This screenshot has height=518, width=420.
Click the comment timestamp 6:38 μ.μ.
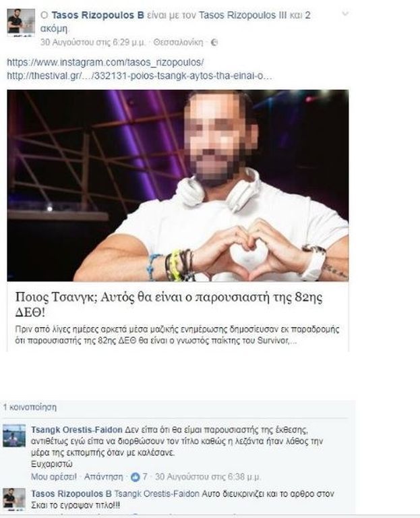point(208,477)
